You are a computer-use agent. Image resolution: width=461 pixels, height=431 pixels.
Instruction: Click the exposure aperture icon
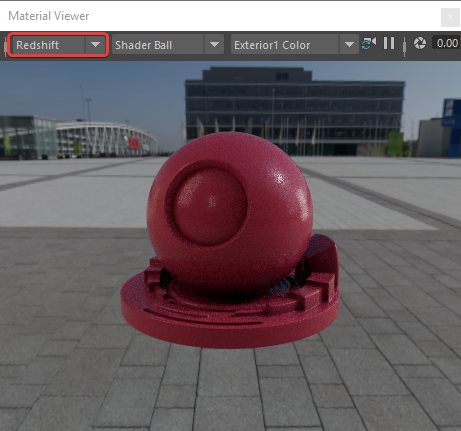pos(420,43)
